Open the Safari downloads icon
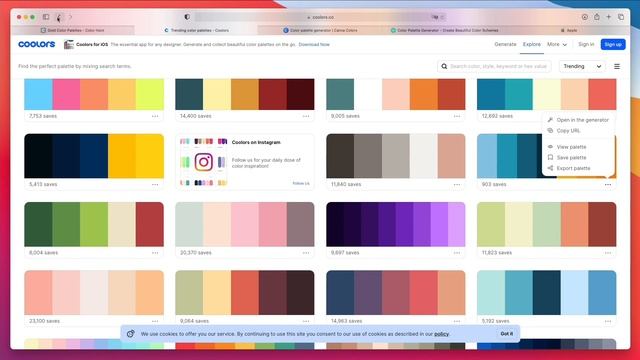This screenshot has width=640, height=360. [584, 17]
